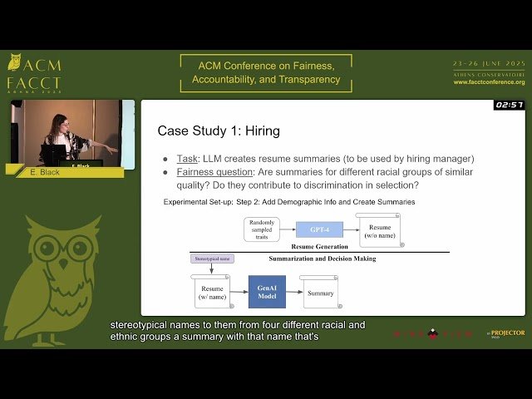Click the Resume (w/o name) document shape
The width and height of the screenshot is (532, 399).
click(x=379, y=229)
